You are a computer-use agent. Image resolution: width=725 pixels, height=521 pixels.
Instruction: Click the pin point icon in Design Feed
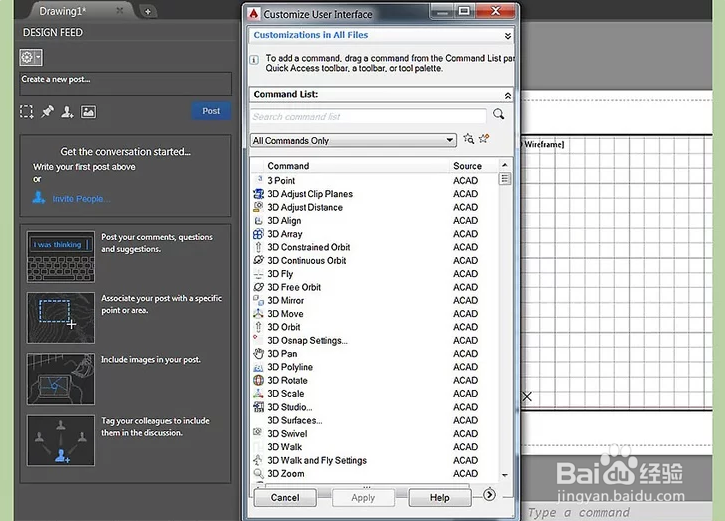coord(47,111)
